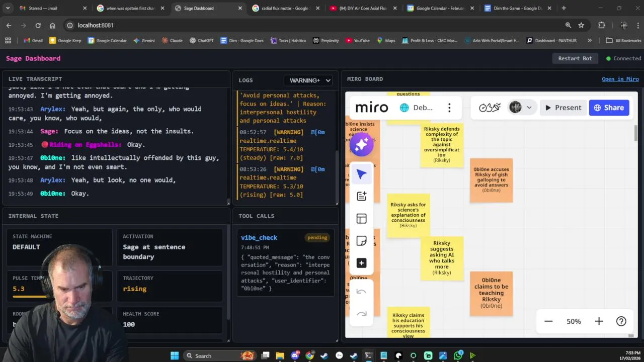Start Miro Present mode
Image resolution: width=644 pixels, height=362 pixels.
click(563, 108)
